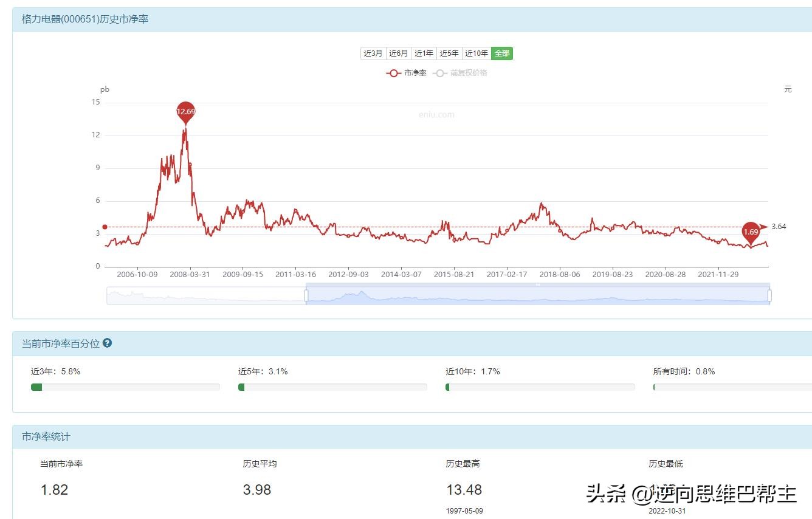Switch to the 近10年 time range tab
812x519 pixels.
pyautogui.click(x=476, y=53)
